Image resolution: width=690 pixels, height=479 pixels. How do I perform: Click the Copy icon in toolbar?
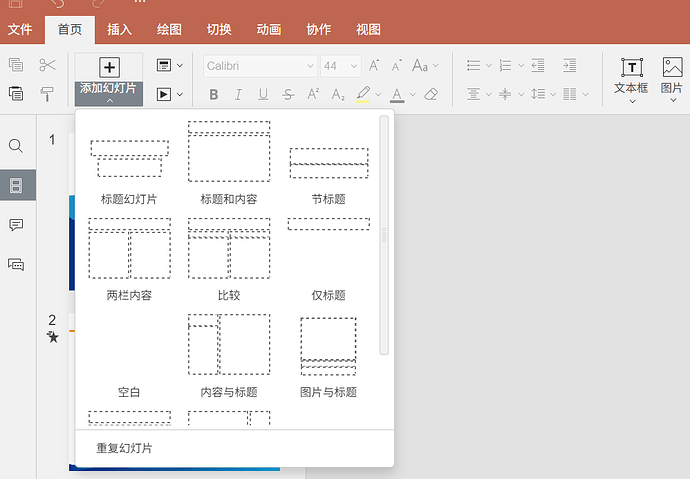click(16, 65)
